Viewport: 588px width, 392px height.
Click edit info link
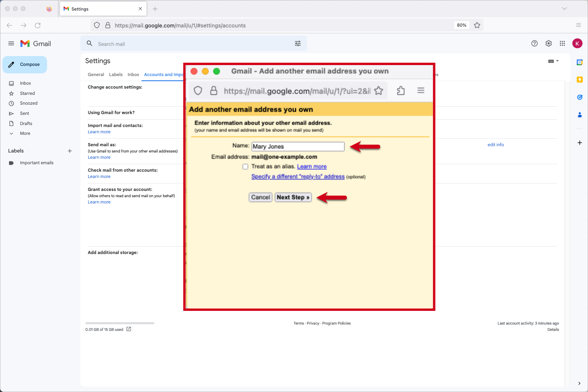point(495,145)
